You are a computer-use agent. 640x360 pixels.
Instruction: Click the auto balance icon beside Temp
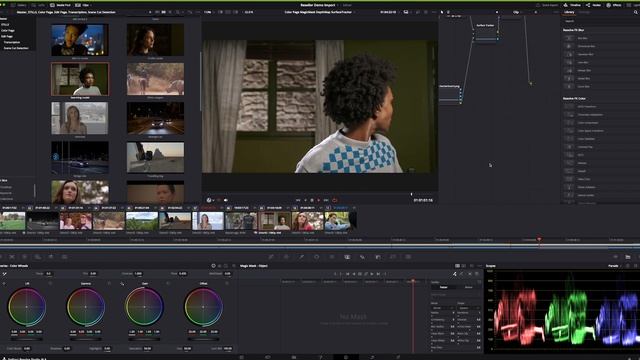click(x=4, y=273)
